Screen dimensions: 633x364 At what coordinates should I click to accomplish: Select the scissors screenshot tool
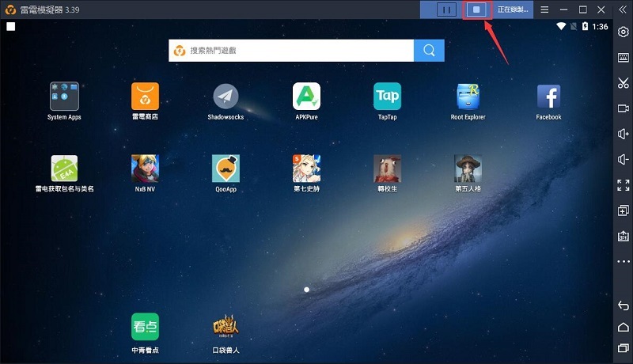pyautogui.click(x=624, y=83)
